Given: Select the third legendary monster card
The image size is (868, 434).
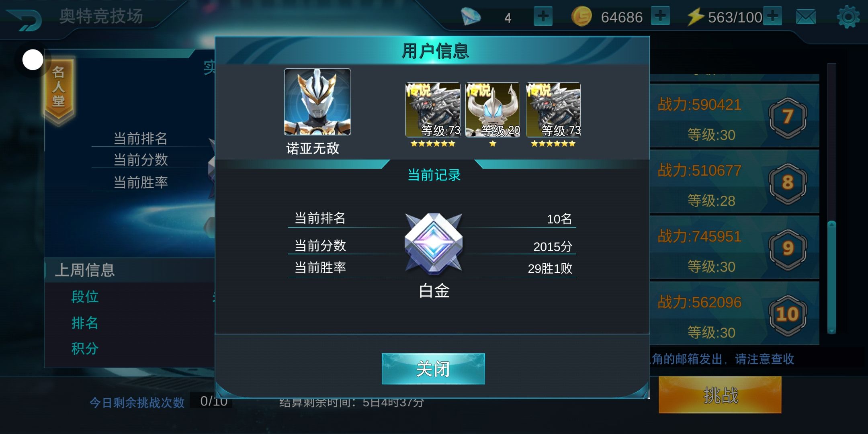Looking at the screenshot, I should tap(553, 110).
